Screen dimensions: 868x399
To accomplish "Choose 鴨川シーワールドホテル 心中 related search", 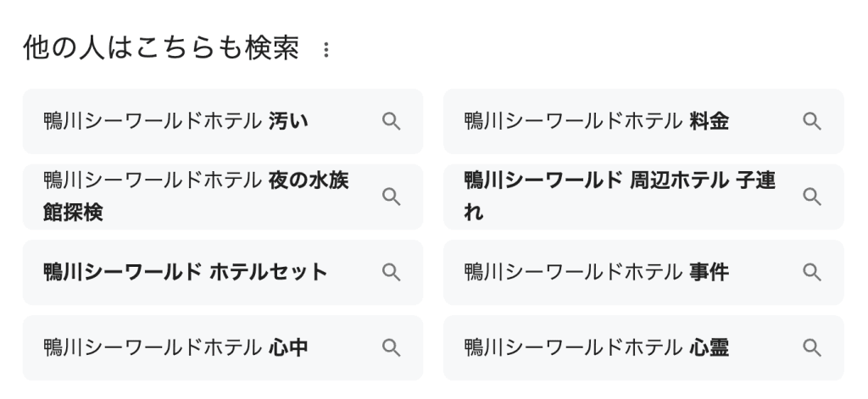I will (x=223, y=347).
